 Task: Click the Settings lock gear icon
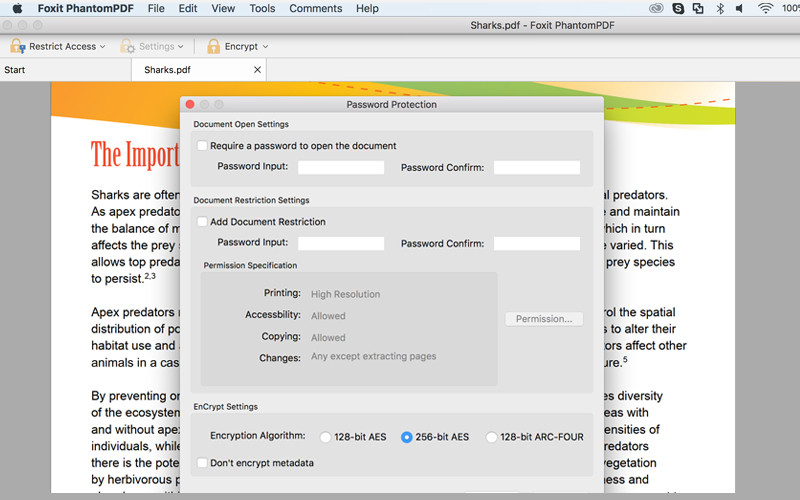pos(127,46)
